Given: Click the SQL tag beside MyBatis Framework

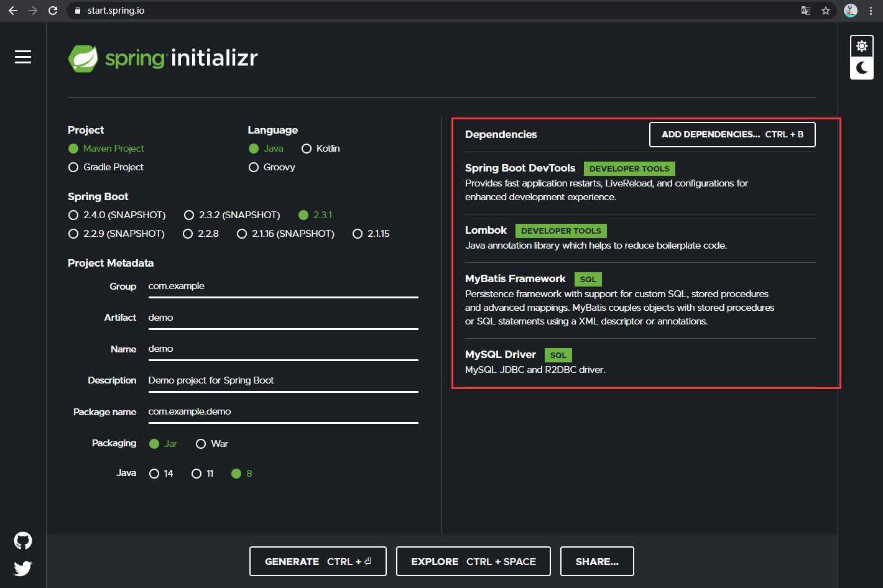Looking at the screenshot, I should point(588,279).
